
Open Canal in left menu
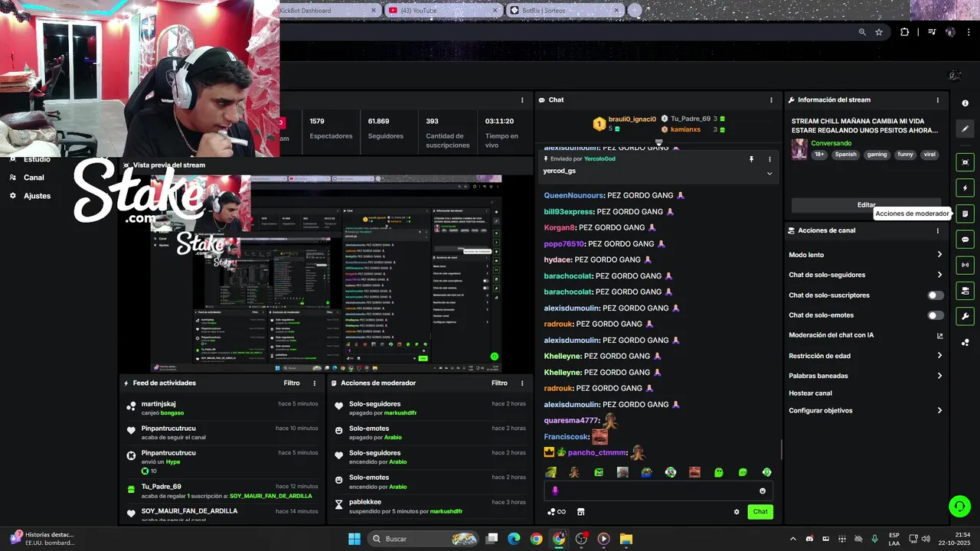pyautogui.click(x=34, y=178)
